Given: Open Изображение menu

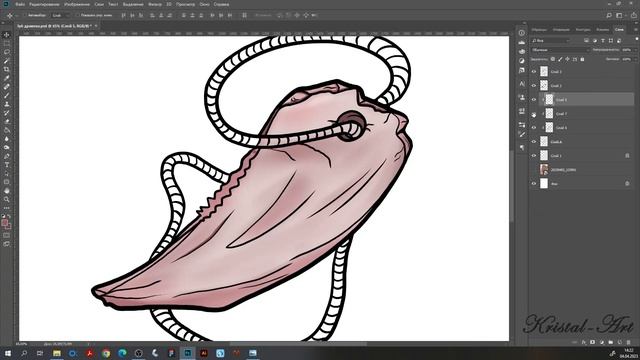Looking at the screenshot, I should click(77, 4).
